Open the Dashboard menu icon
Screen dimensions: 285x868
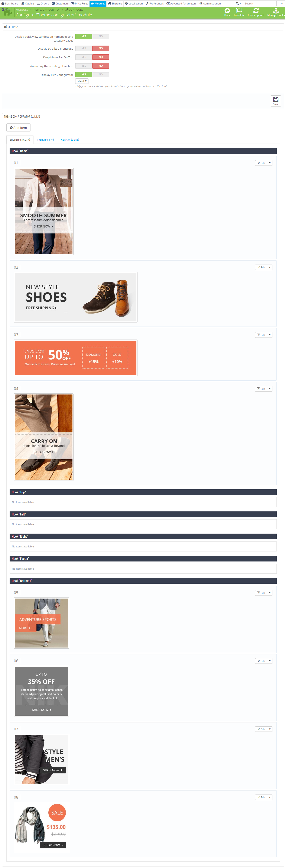pyautogui.click(x=3, y=3)
